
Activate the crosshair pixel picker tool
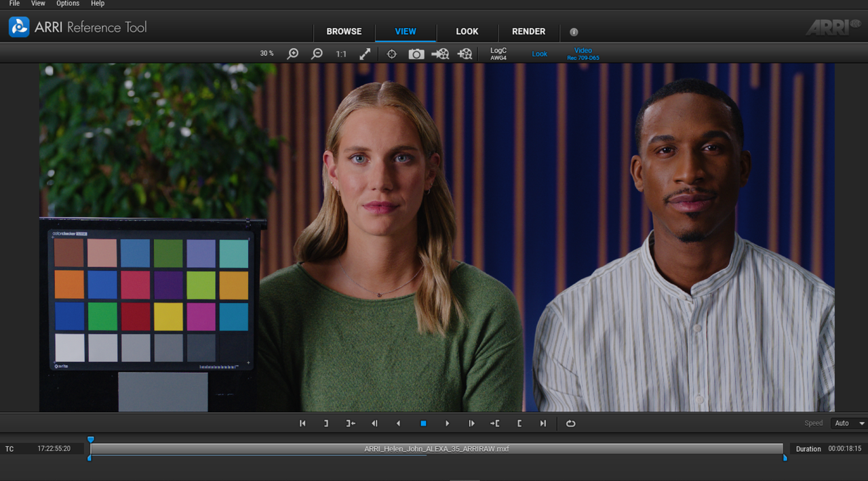[391, 54]
